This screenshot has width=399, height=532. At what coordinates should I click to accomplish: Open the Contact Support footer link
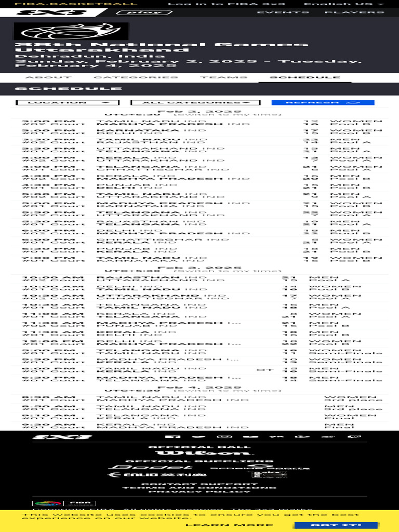point(199,484)
